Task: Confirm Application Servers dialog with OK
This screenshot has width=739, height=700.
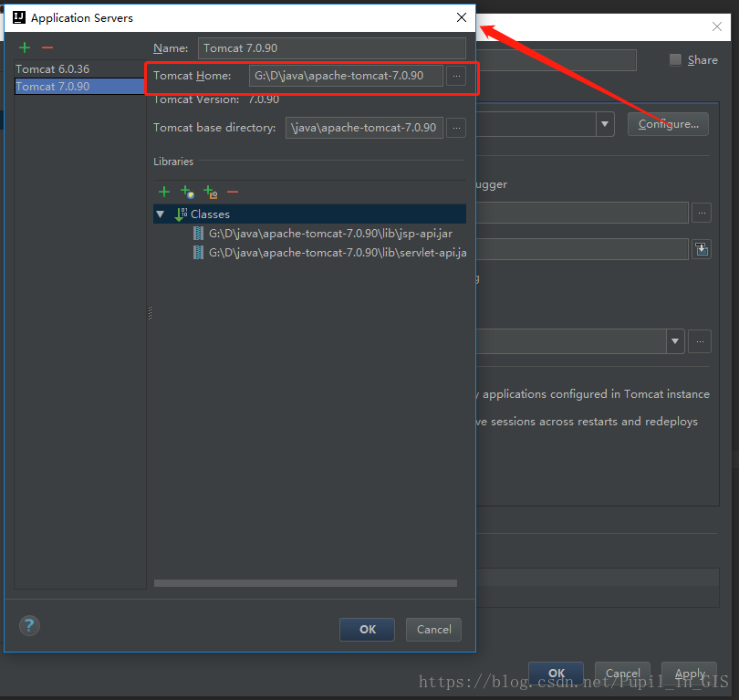Action: (x=367, y=630)
